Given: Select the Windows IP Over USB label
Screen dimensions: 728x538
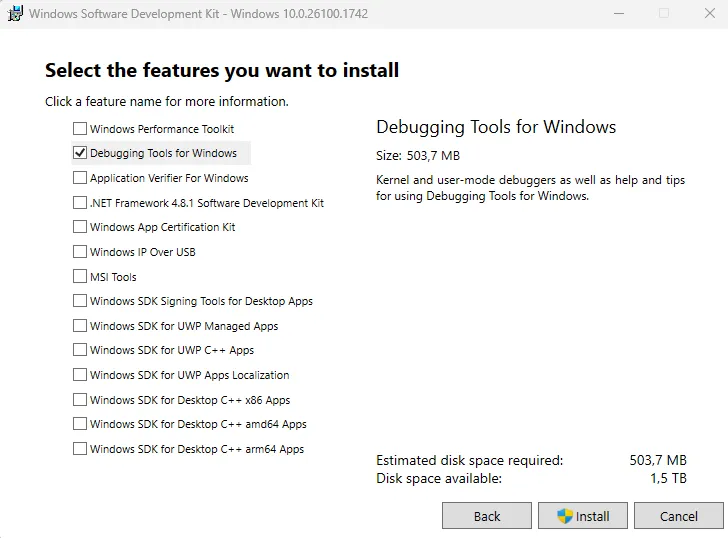Looking at the screenshot, I should 143,252.
